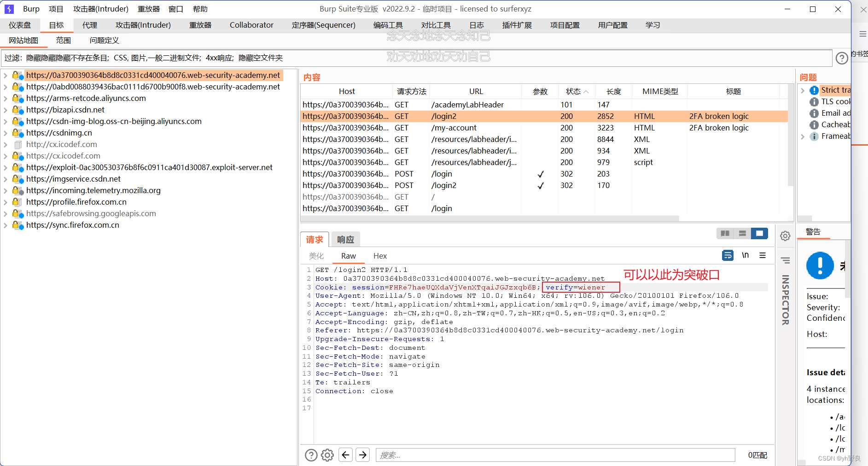Open the Inspector settings gear

pyautogui.click(x=785, y=236)
